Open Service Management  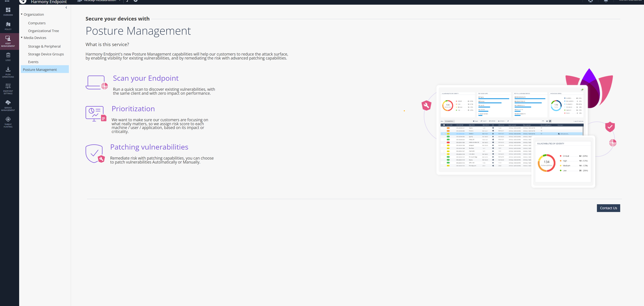tap(8, 105)
